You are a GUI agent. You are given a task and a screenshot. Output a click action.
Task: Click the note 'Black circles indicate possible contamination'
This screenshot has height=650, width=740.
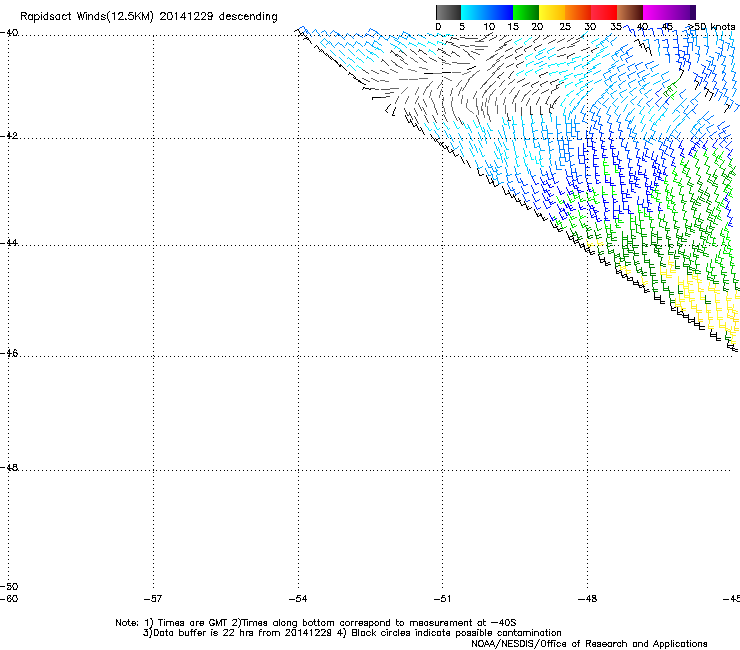(x=456, y=633)
